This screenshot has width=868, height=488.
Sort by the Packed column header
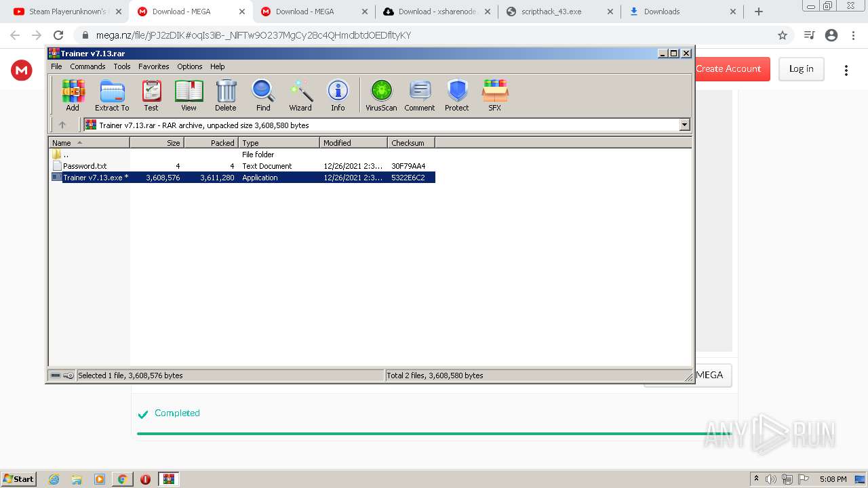point(211,143)
